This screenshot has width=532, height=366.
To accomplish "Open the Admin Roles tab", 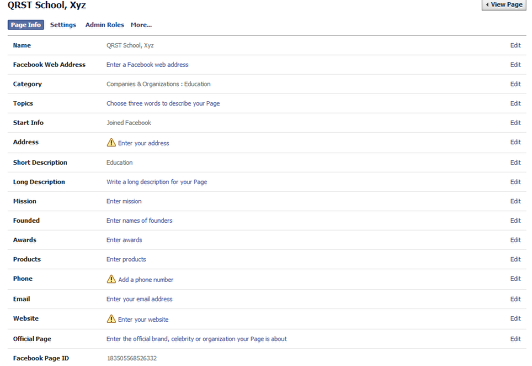I will 104,25.
